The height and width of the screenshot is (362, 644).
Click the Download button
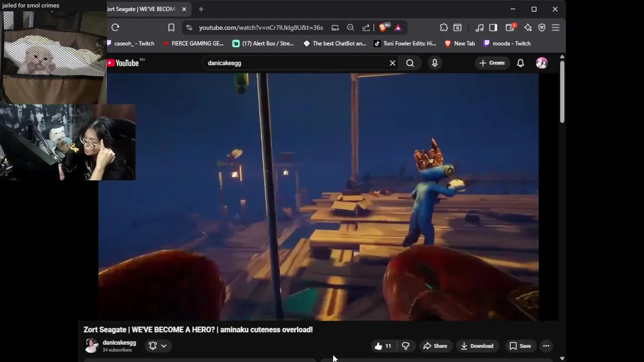pyautogui.click(x=477, y=346)
